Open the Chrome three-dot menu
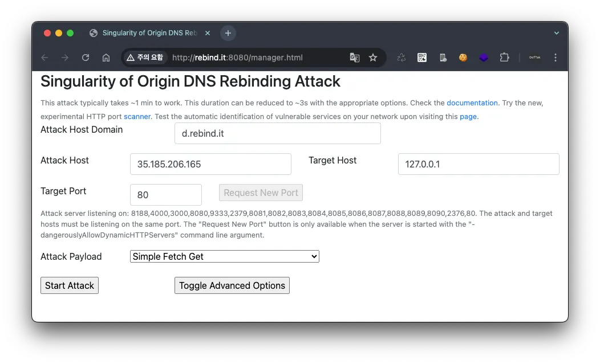The width and height of the screenshot is (600, 364). click(556, 58)
